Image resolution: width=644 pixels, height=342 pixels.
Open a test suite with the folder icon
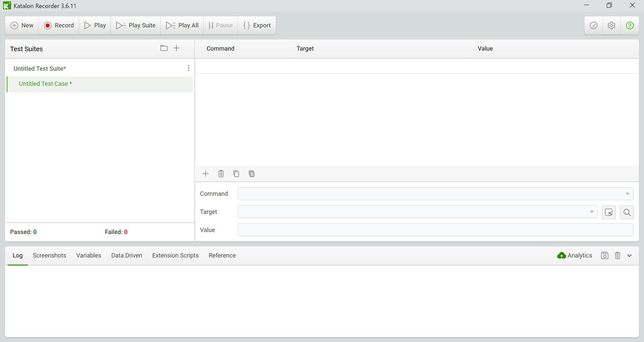click(164, 48)
